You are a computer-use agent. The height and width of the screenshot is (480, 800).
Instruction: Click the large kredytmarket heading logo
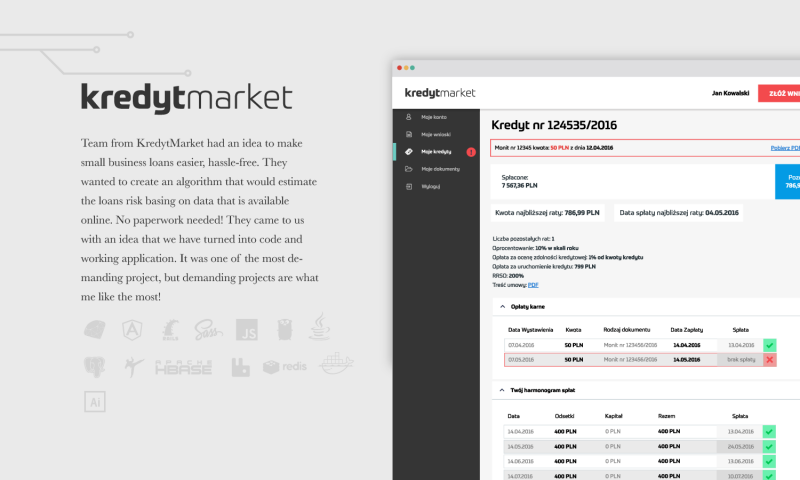coord(187,98)
